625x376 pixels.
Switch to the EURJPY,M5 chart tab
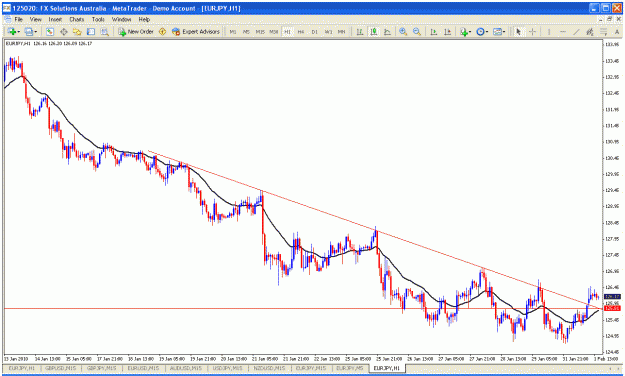coord(351,368)
